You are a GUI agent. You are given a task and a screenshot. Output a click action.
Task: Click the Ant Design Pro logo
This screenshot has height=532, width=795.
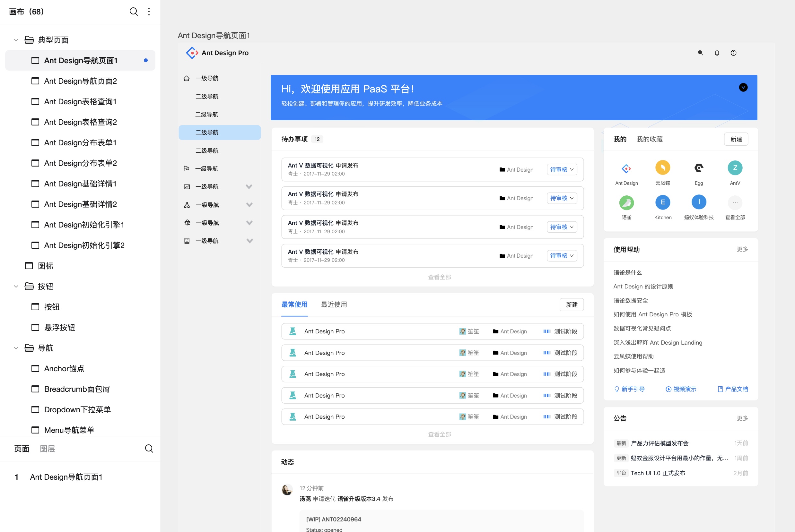click(192, 53)
